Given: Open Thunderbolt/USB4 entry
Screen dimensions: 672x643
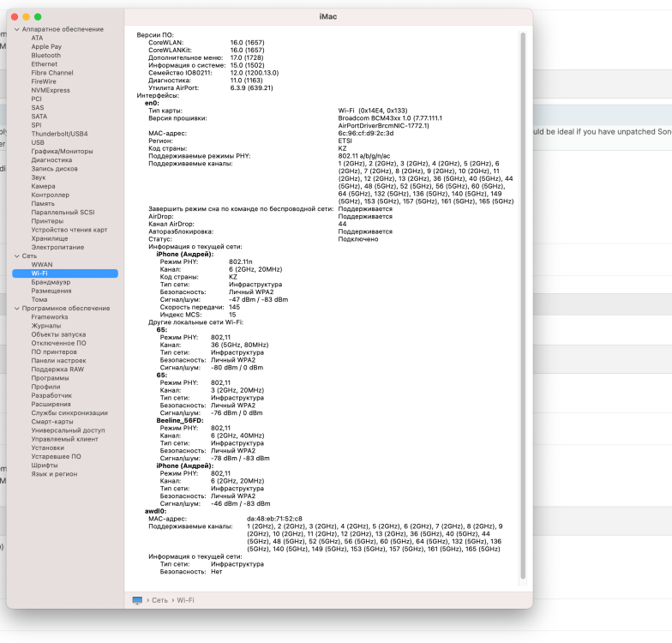Looking at the screenshot, I should tap(60, 134).
